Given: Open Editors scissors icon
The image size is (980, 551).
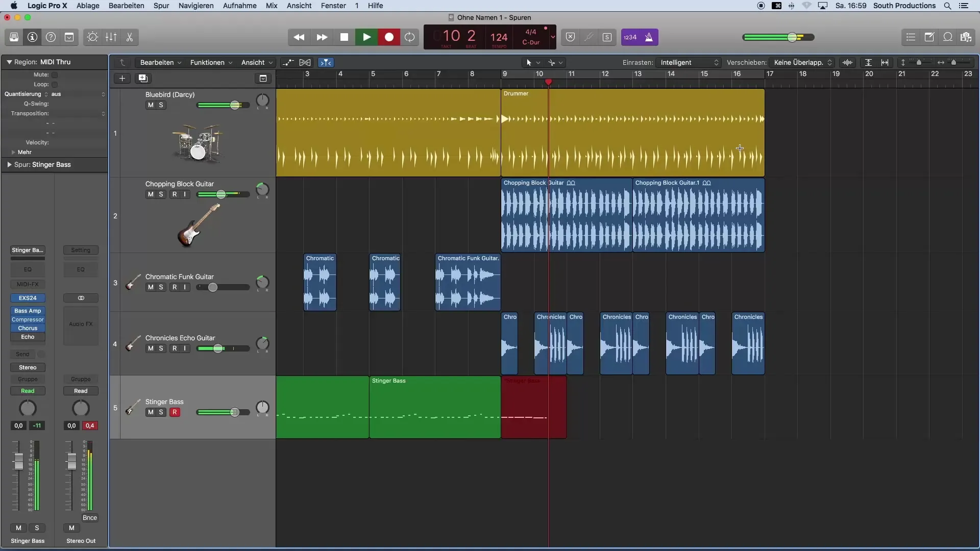Looking at the screenshot, I should [129, 37].
